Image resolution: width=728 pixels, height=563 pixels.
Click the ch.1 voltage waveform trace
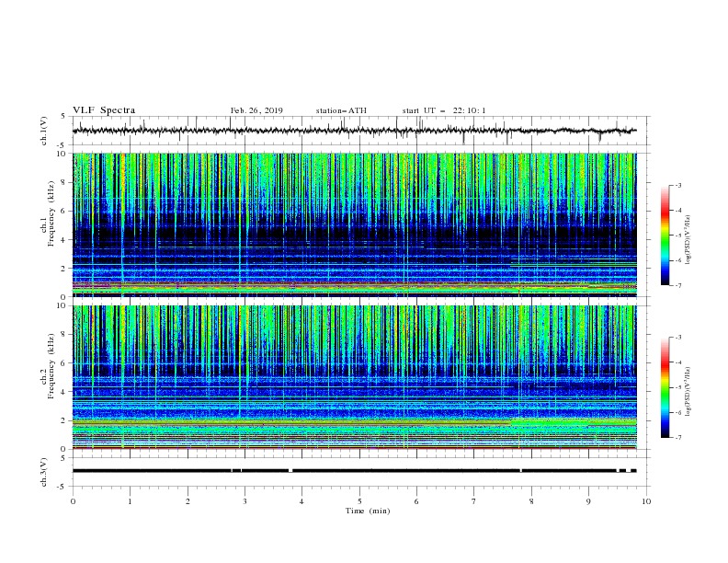[x=355, y=131]
